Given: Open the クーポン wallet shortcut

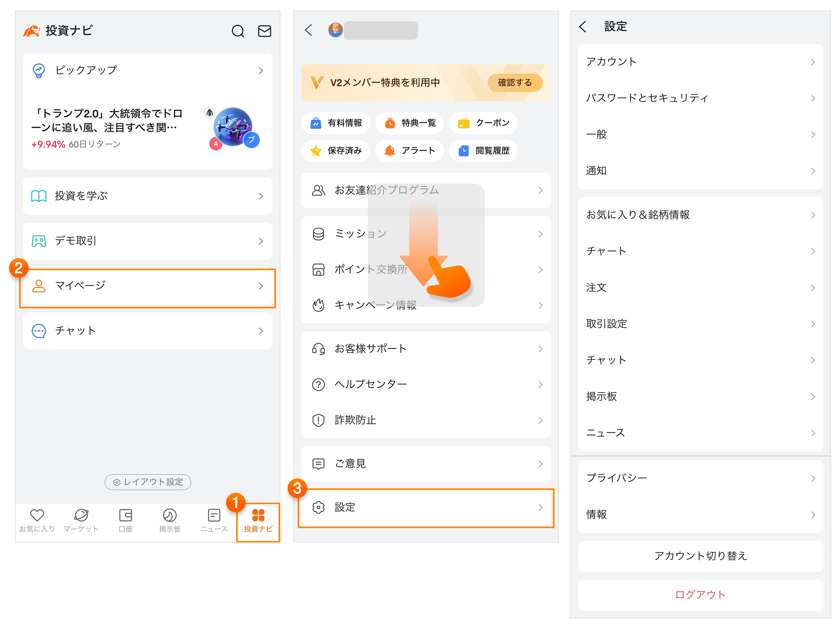Looking at the screenshot, I should point(483,123).
